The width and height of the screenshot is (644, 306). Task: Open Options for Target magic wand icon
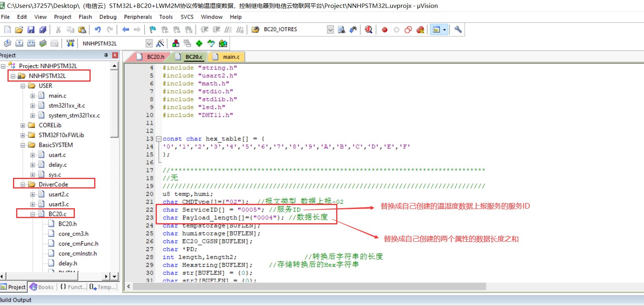coord(160,43)
